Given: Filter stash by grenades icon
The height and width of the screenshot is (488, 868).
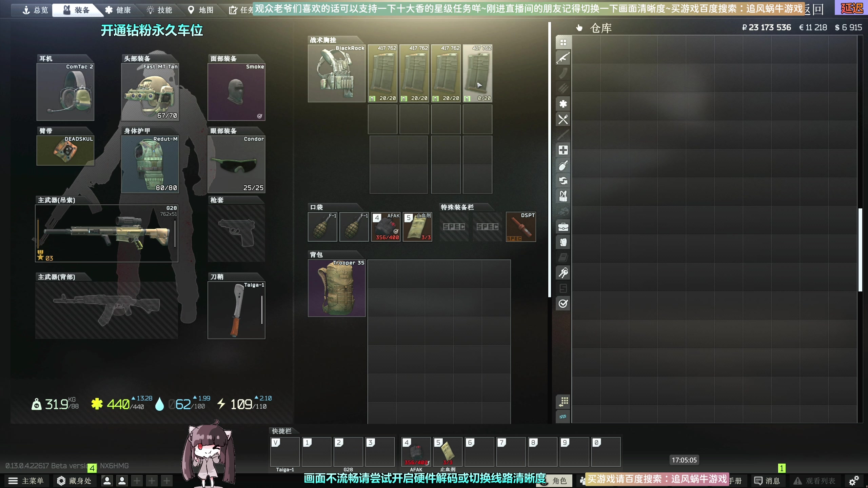Looking at the screenshot, I should click(563, 165).
